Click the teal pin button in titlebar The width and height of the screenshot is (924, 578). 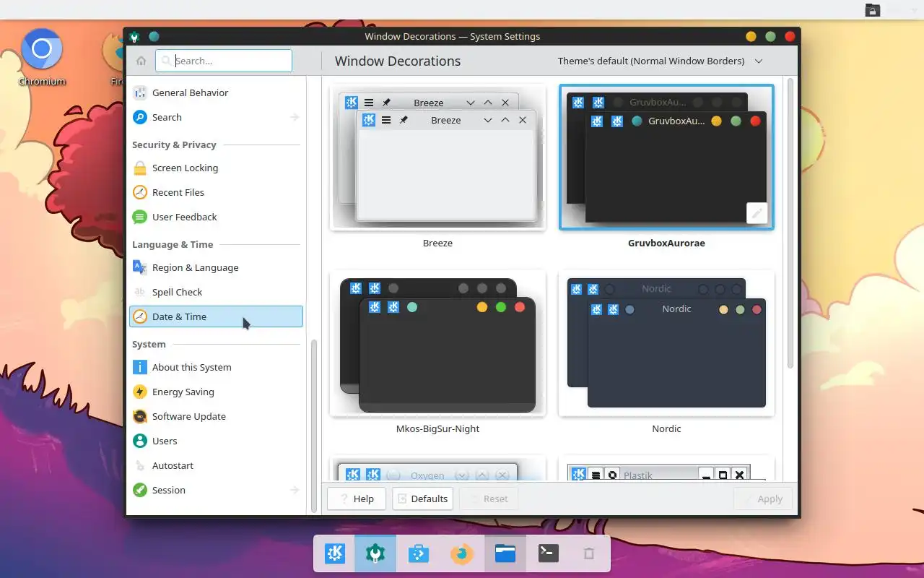tap(154, 36)
